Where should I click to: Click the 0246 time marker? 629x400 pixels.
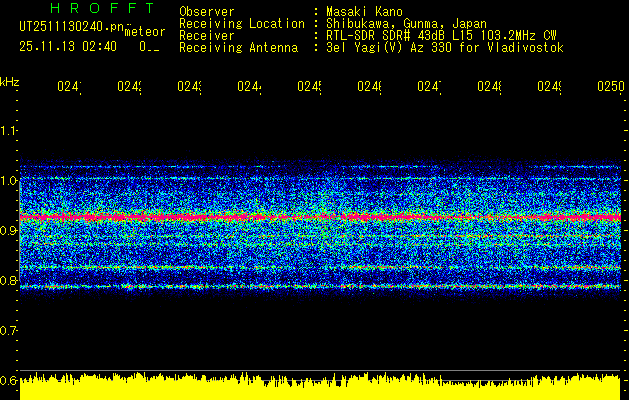click(369, 86)
